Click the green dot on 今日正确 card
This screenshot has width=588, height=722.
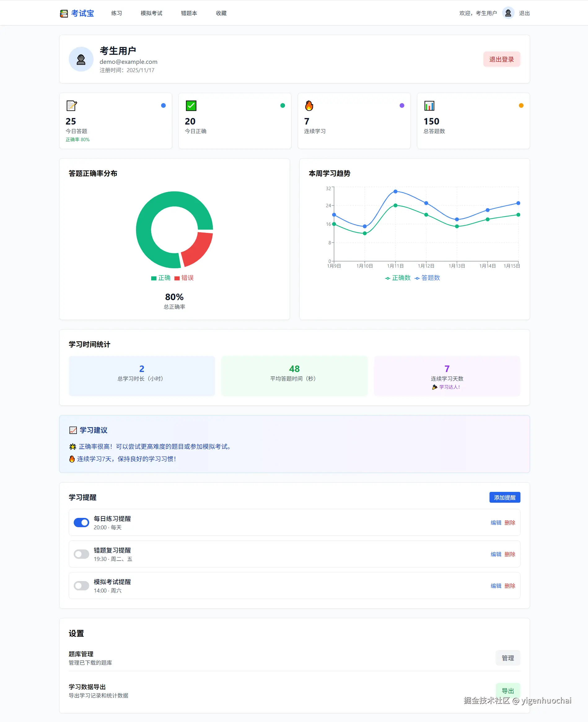tap(283, 106)
